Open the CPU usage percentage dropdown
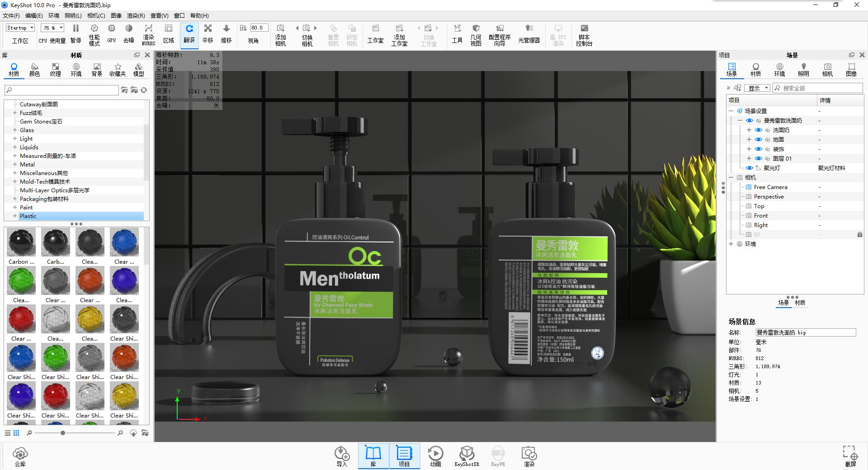 pos(53,28)
